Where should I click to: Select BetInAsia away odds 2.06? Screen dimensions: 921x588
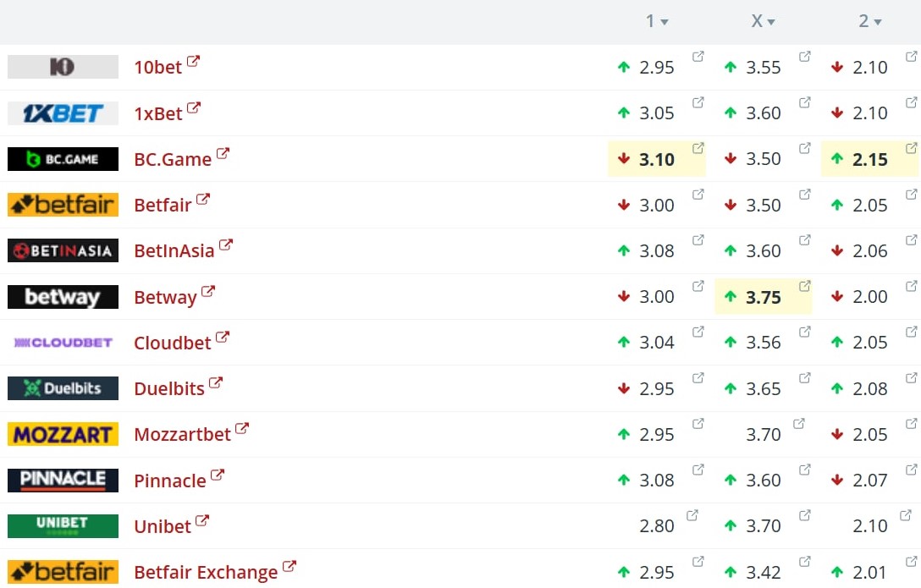pyautogui.click(x=870, y=250)
